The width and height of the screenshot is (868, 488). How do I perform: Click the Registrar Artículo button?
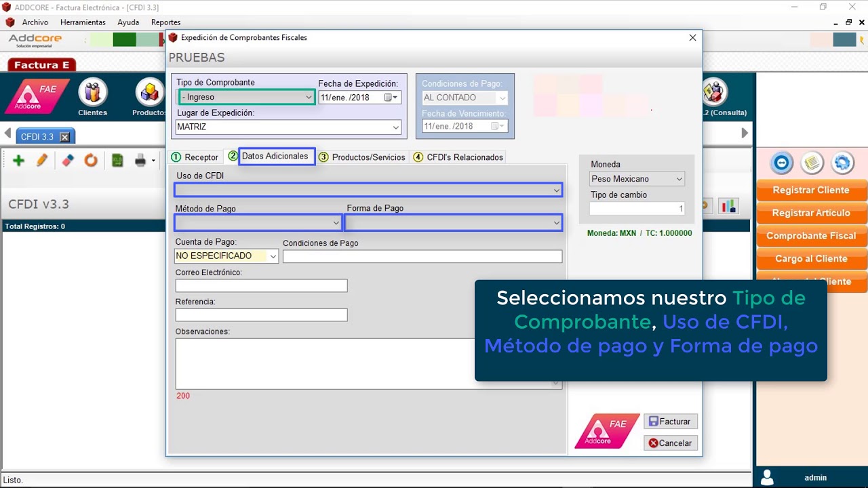click(811, 213)
